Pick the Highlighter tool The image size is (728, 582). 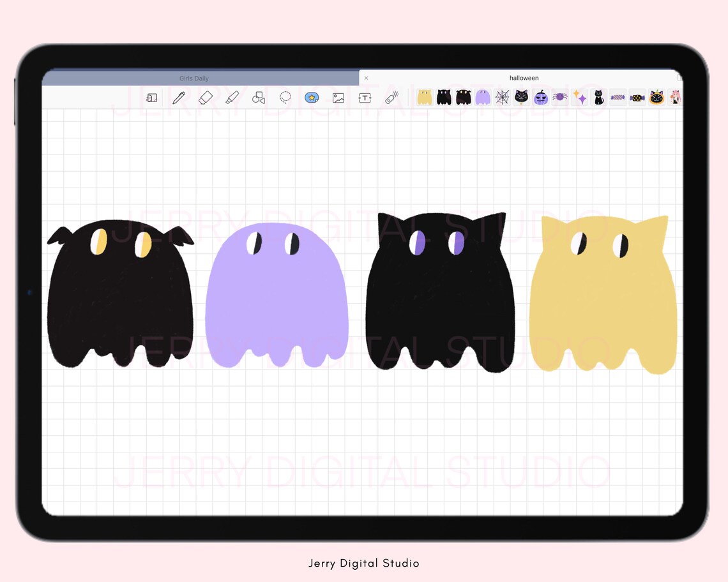pyautogui.click(x=232, y=97)
